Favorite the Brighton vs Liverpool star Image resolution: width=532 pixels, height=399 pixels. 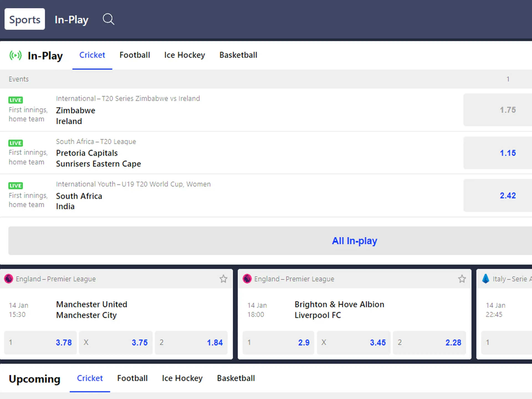click(x=462, y=279)
